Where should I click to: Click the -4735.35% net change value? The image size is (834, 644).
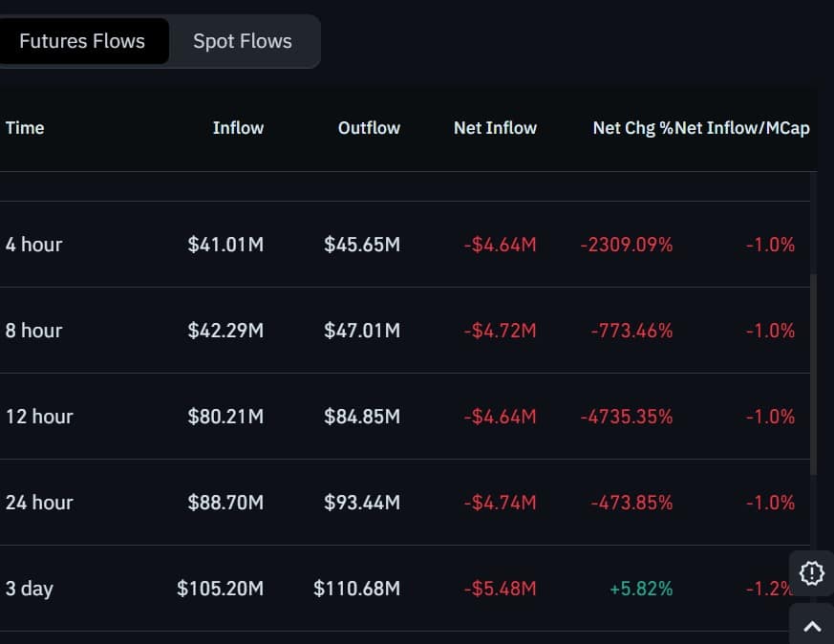[627, 417]
